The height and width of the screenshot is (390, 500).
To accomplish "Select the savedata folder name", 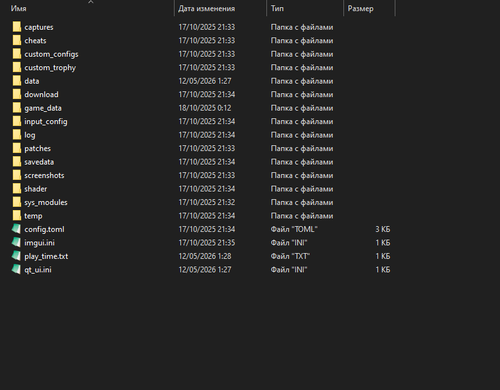I will pos(39,162).
